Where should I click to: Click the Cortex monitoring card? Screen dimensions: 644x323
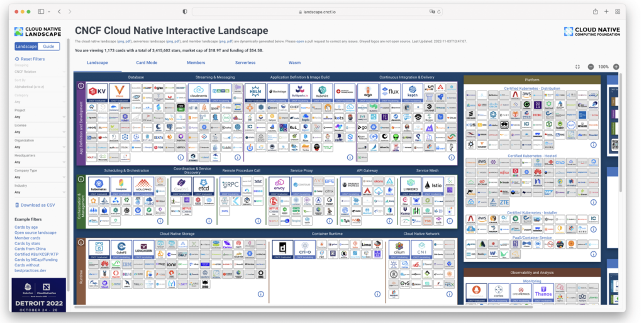click(x=499, y=293)
